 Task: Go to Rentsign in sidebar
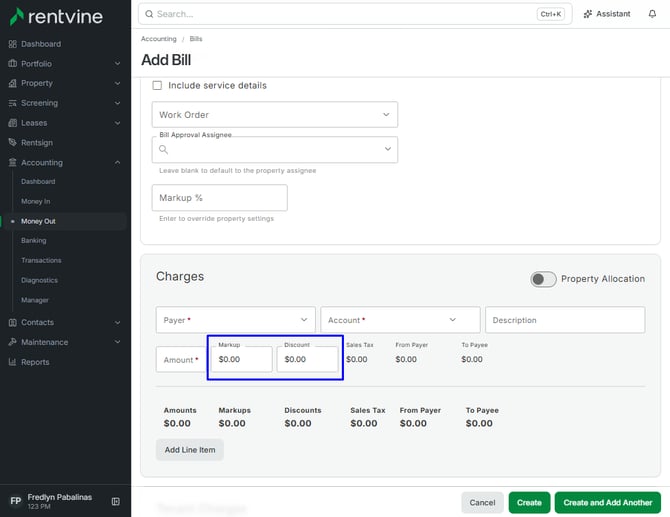tap(37, 142)
